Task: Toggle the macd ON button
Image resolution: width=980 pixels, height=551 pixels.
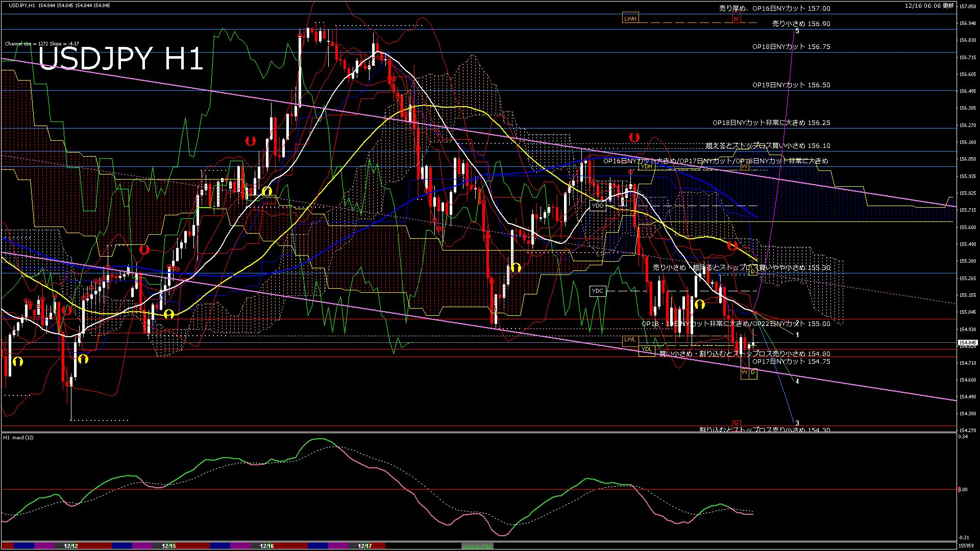Action: (x=477, y=546)
